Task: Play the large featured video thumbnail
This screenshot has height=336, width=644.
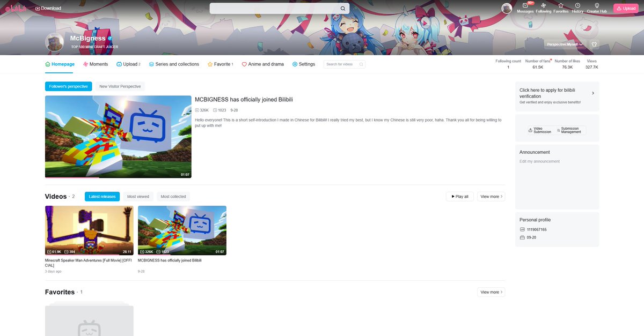Action: click(118, 137)
